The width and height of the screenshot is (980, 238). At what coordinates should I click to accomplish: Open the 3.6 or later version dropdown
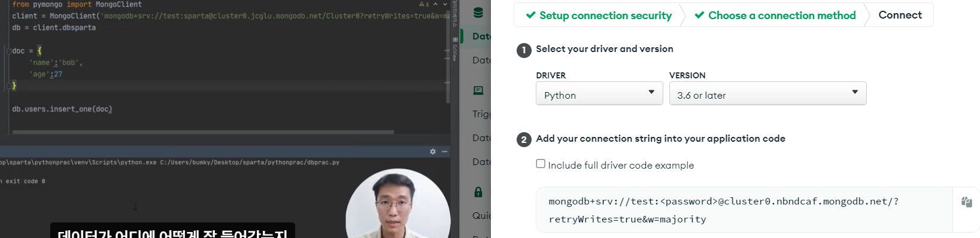tap(767, 94)
